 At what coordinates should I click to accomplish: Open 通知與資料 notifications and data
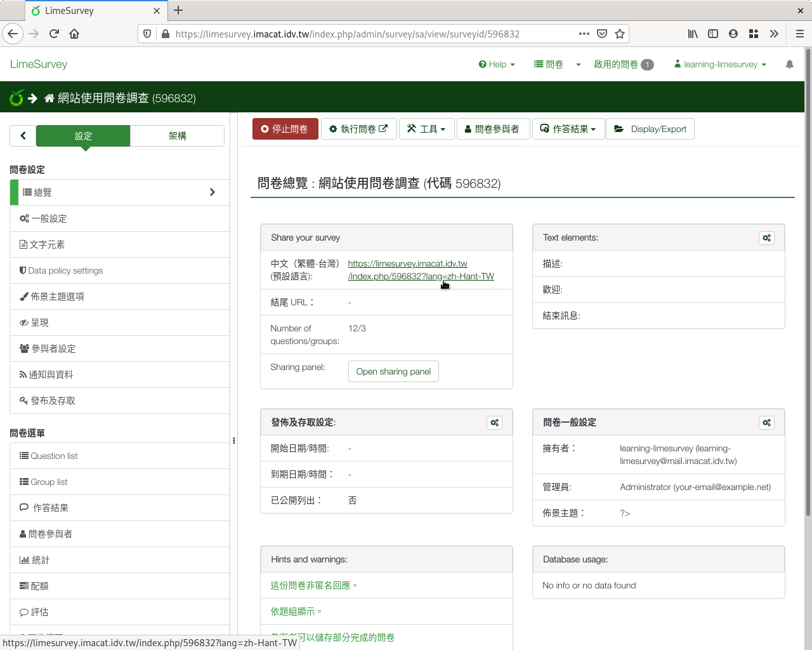[x=120, y=375]
